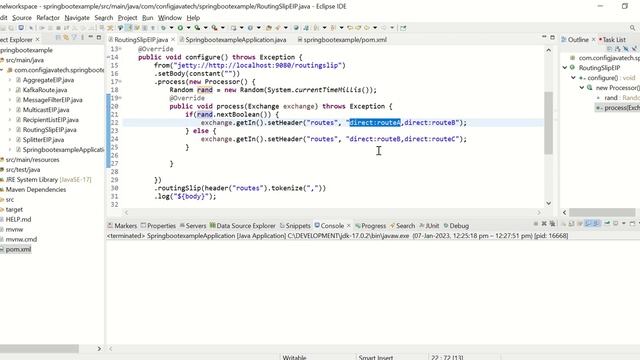
Task: Minimize the Project Explorer view
Action: coord(91,37)
